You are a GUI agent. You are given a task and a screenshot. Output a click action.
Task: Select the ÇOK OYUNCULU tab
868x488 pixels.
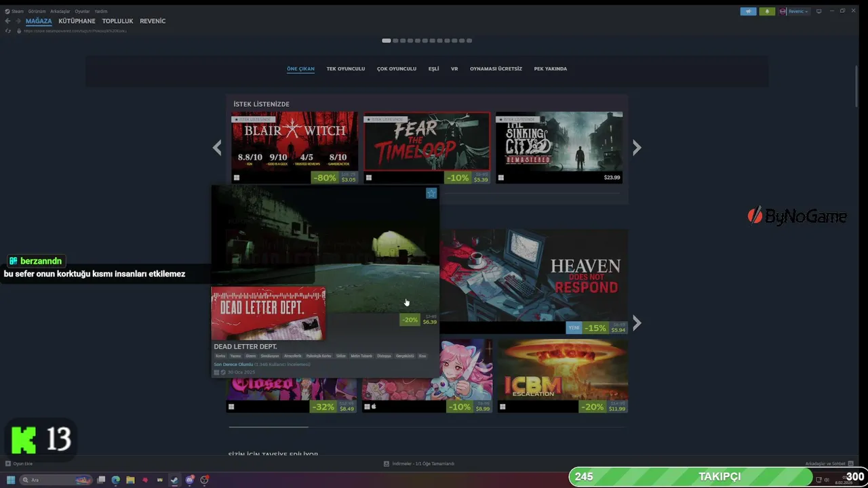tap(397, 68)
